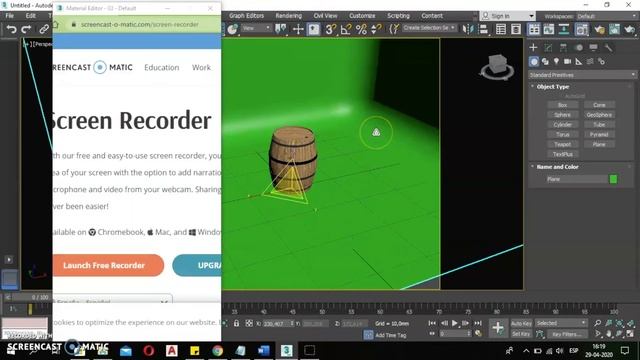Image resolution: width=640 pixels, height=360 pixels.
Task: Open the Material Editor toolbar icon
Action: point(582,29)
